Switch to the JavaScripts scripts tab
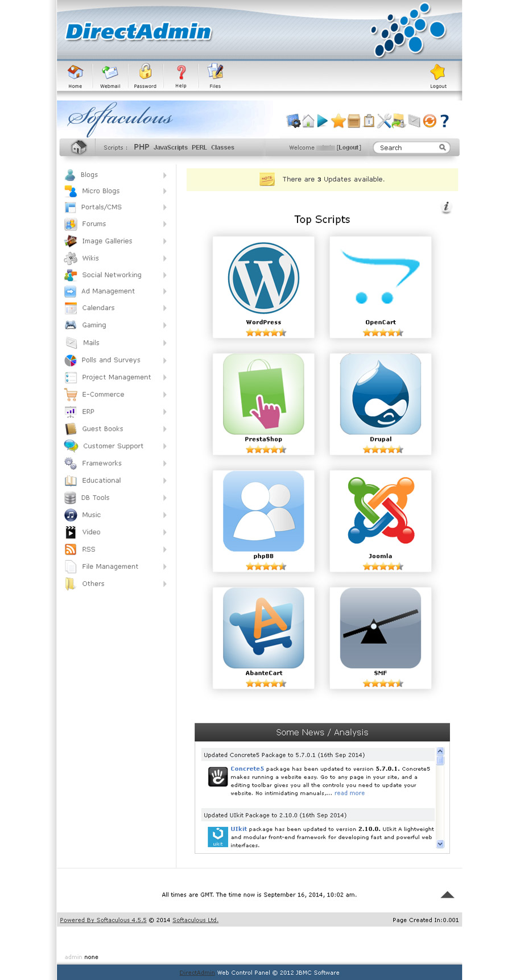The height and width of the screenshot is (980, 512). 170,147
